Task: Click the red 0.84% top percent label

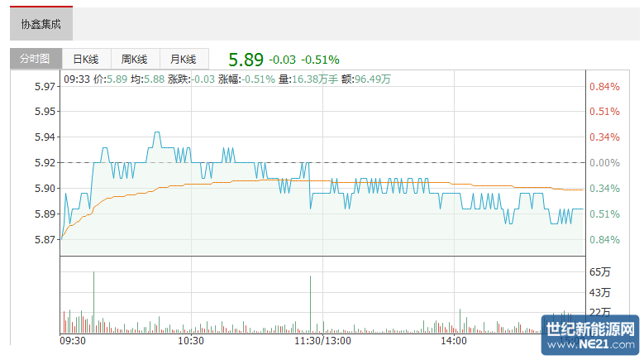Action: (604, 87)
